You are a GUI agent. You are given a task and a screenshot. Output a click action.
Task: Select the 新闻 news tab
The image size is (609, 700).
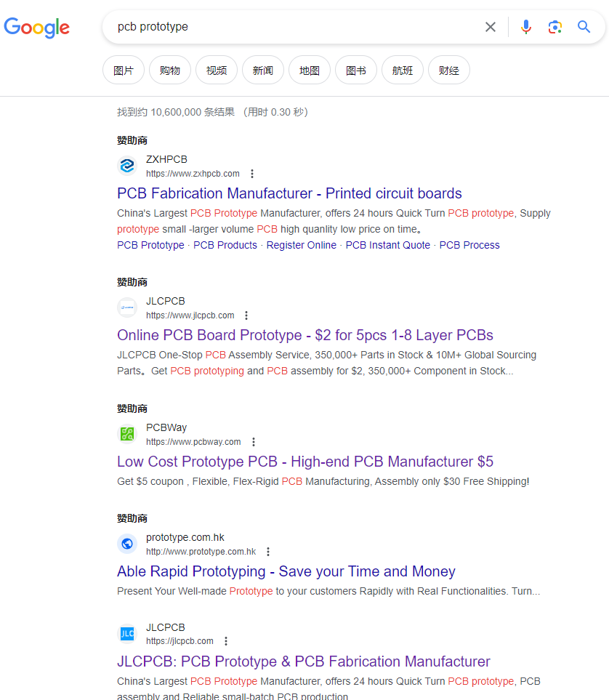point(262,70)
